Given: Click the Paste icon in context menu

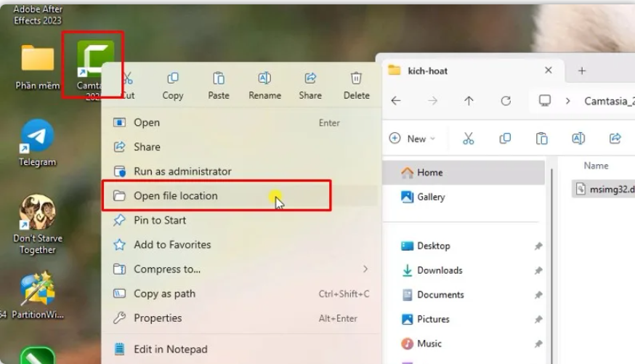Looking at the screenshot, I should coord(219,78).
